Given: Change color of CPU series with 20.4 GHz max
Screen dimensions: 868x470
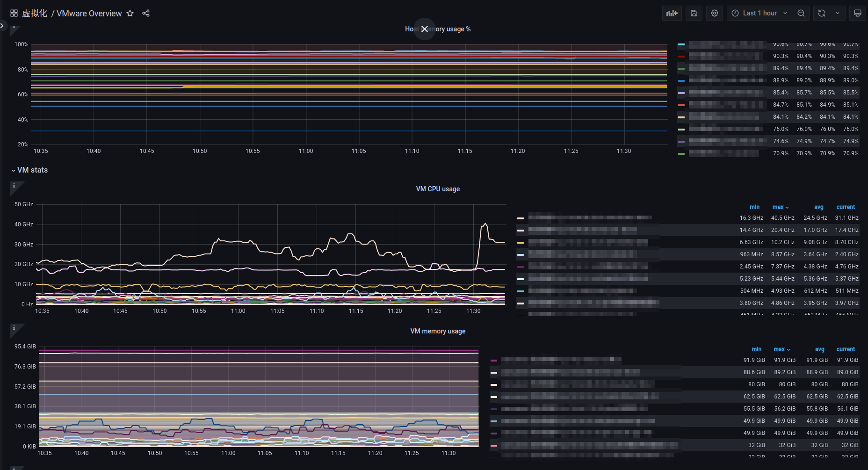Looking at the screenshot, I should point(521,231).
